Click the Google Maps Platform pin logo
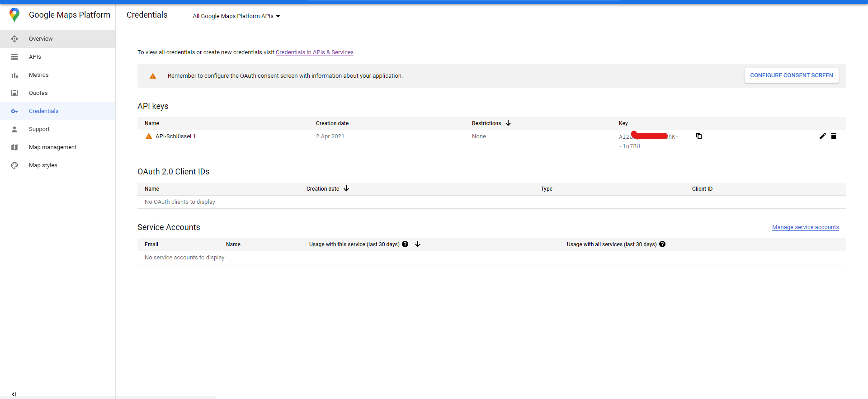Image resolution: width=868 pixels, height=399 pixels. (14, 15)
